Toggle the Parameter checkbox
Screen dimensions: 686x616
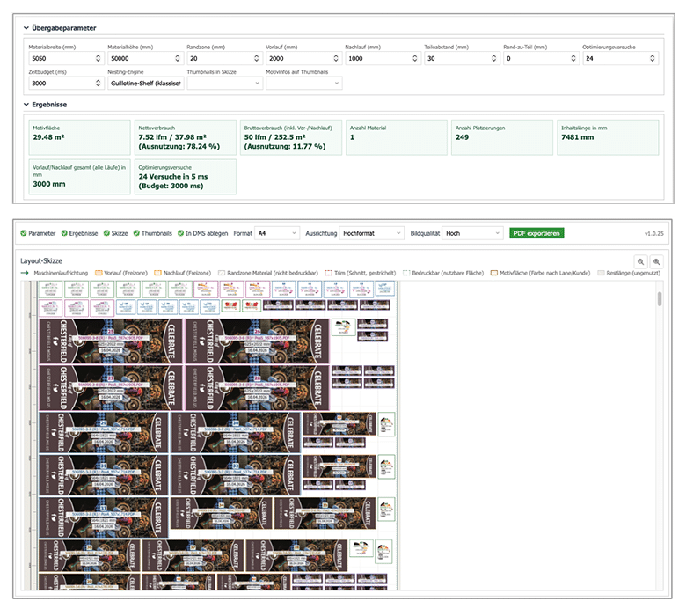(24, 233)
